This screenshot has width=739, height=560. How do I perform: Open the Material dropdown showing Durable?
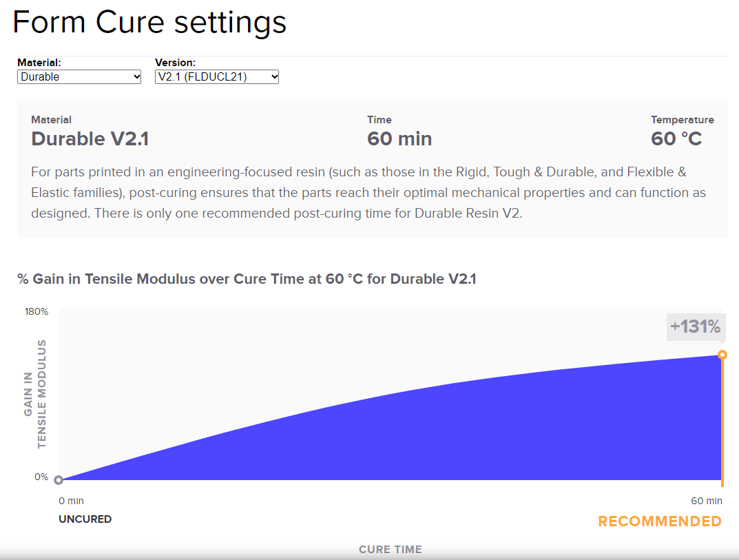tap(79, 77)
